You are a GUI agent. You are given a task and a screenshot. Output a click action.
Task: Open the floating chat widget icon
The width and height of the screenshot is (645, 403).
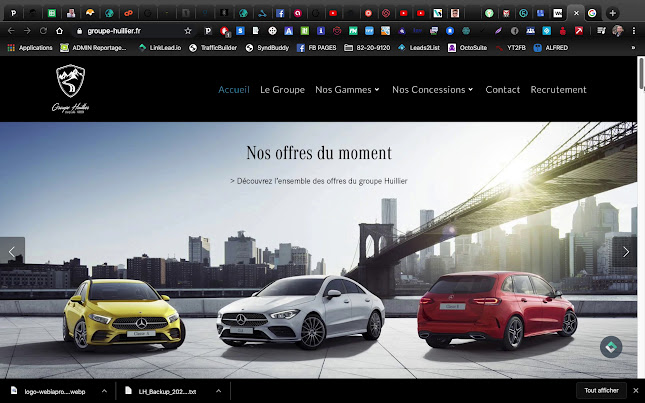pos(611,347)
